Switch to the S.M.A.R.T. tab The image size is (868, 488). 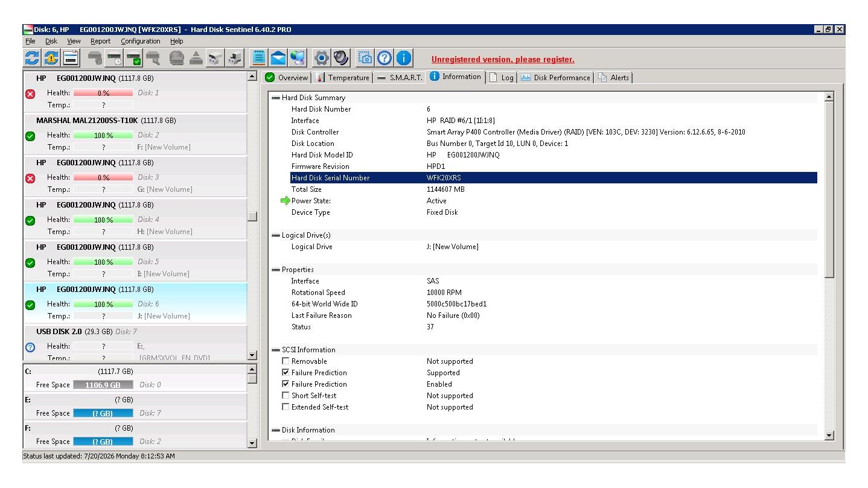[400, 77]
